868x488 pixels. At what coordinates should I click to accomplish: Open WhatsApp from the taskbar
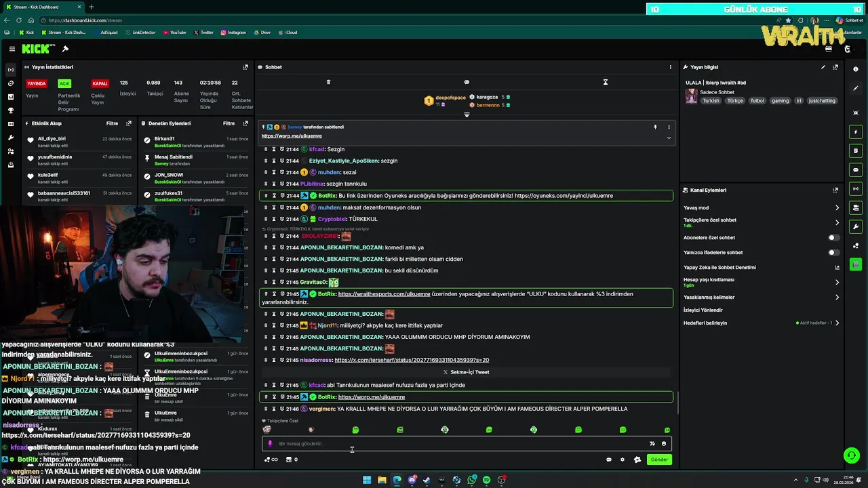(471, 480)
